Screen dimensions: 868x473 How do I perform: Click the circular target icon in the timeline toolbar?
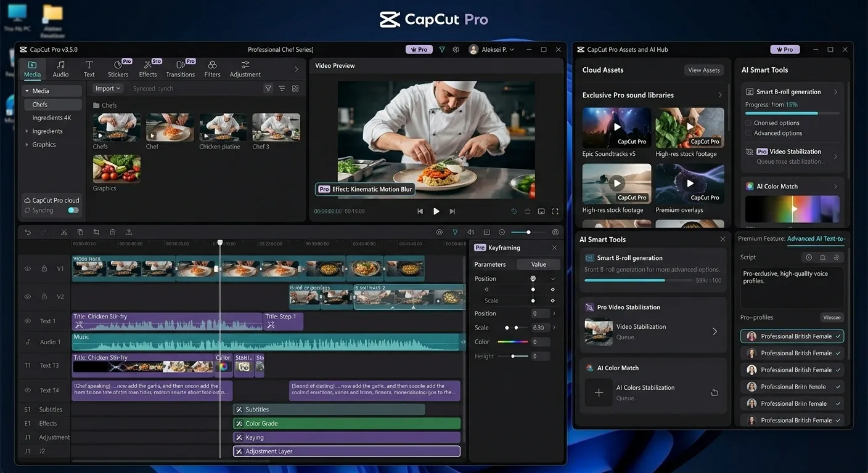tap(439, 232)
